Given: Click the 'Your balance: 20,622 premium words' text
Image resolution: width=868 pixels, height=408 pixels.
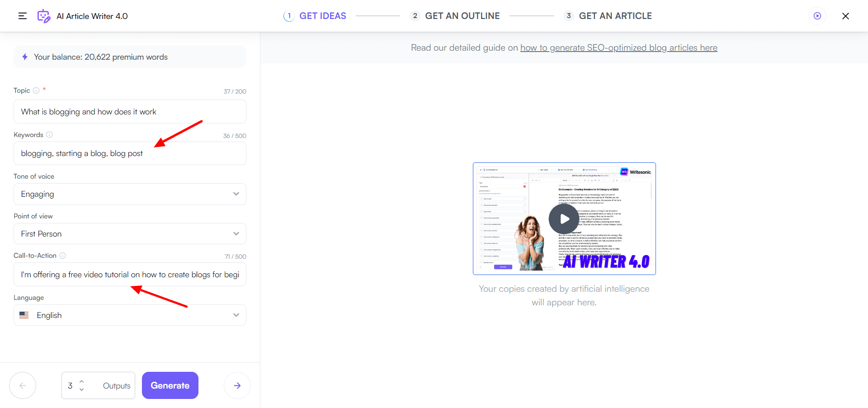Looking at the screenshot, I should (101, 57).
